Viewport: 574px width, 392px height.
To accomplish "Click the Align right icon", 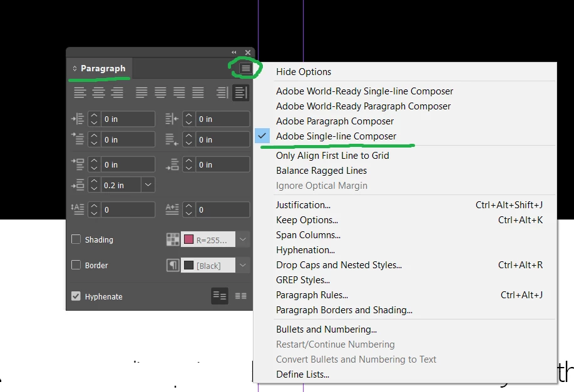I will [117, 93].
